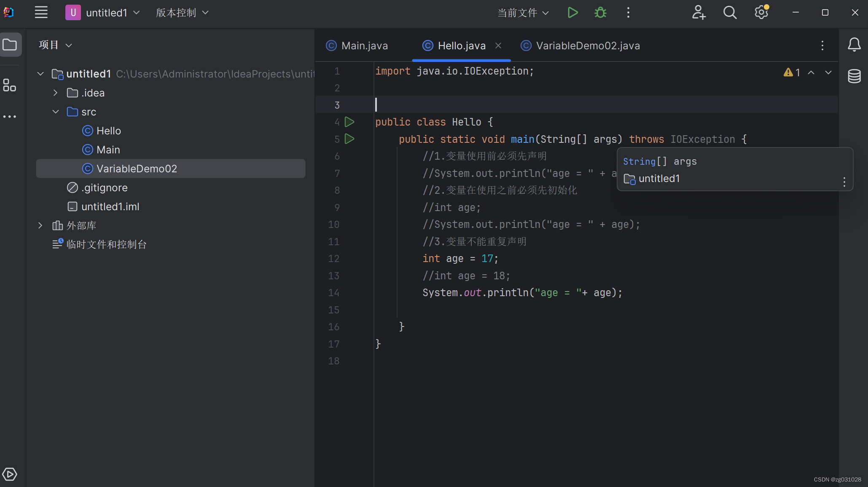This screenshot has width=868, height=487.
Task: Click run gutter icon beside main method
Action: pos(349,139)
